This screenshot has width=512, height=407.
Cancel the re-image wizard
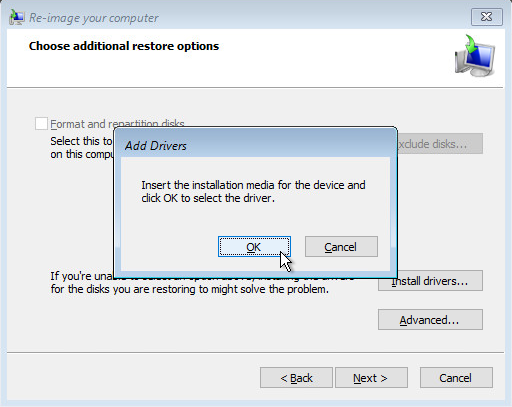[x=456, y=378]
